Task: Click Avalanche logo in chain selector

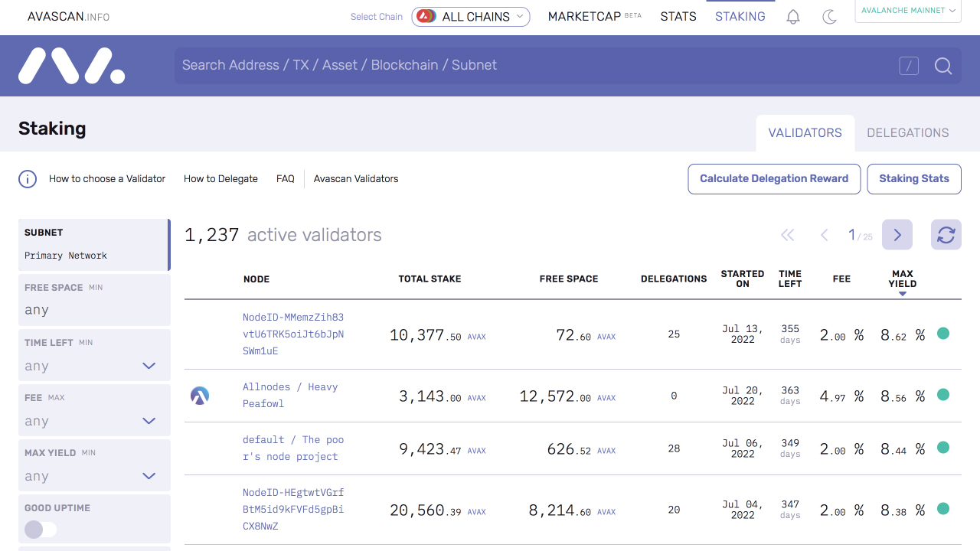Action: 426,16
